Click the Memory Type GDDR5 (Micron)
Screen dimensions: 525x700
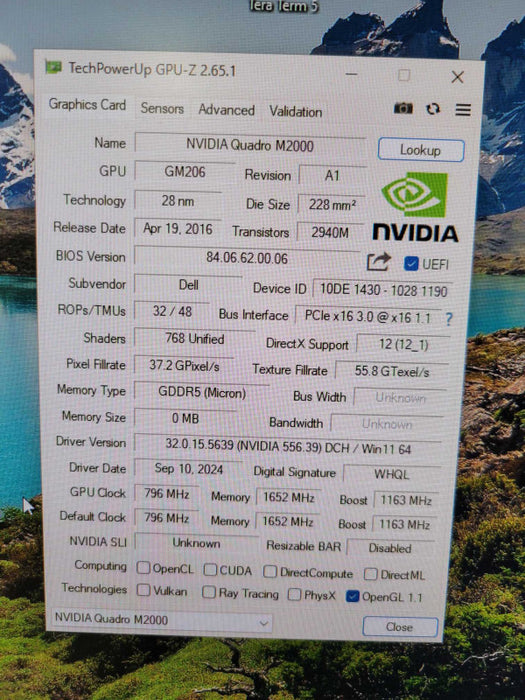tap(202, 393)
